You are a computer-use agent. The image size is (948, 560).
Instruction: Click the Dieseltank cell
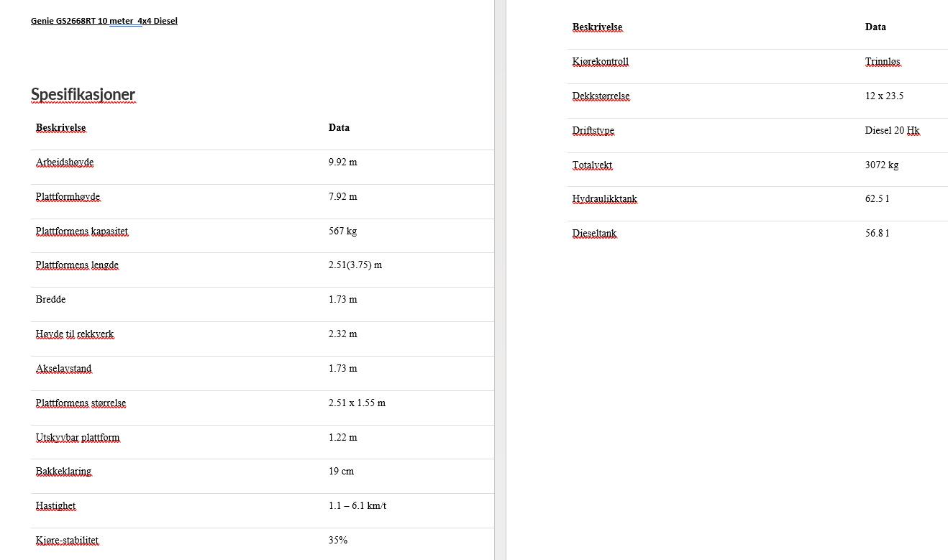tap(594, 234)
